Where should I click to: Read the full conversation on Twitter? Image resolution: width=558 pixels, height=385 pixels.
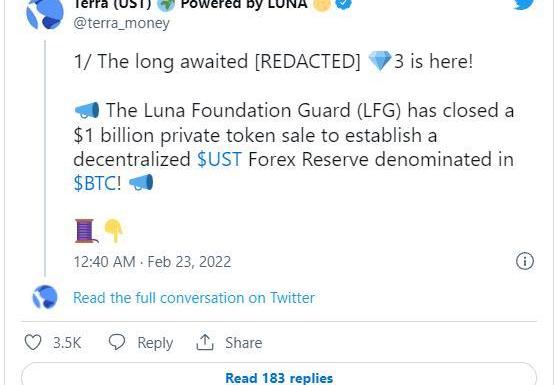(194, 298)
